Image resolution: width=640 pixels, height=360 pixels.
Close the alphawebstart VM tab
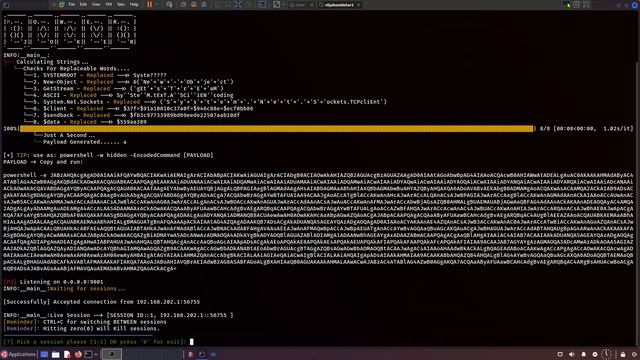(358, 4)
